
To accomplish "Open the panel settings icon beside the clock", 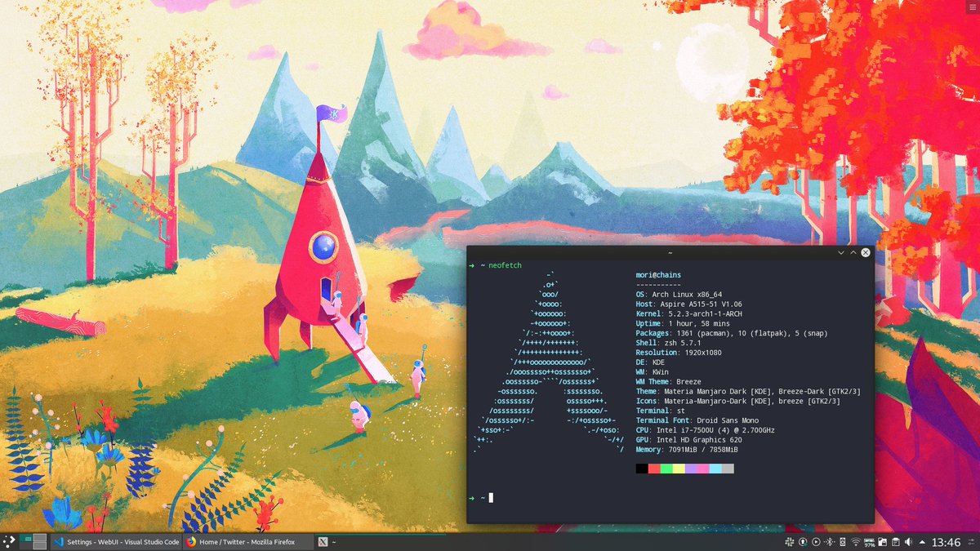I will click(970, 542).
